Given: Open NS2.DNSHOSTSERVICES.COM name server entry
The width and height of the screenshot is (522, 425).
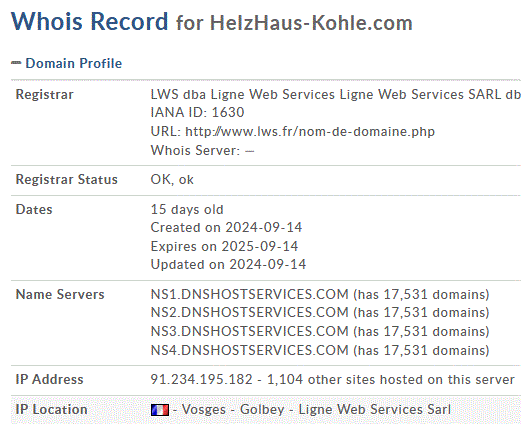Looking at the screenshot, I should point(249,312).
